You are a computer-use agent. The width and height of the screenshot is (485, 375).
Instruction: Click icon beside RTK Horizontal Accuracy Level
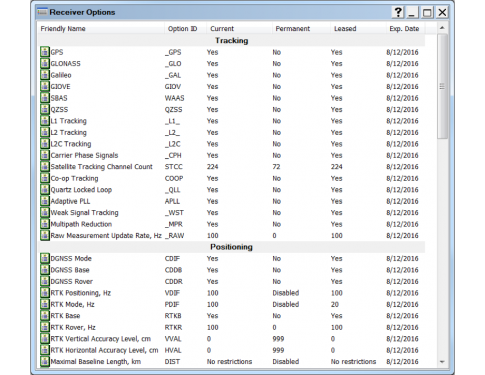tap(45, 350)
